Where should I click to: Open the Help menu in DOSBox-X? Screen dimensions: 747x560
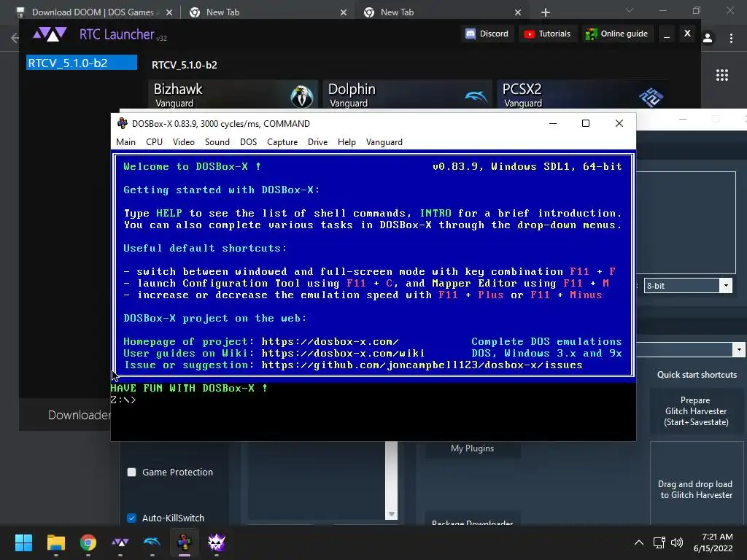tap(347, 142)
